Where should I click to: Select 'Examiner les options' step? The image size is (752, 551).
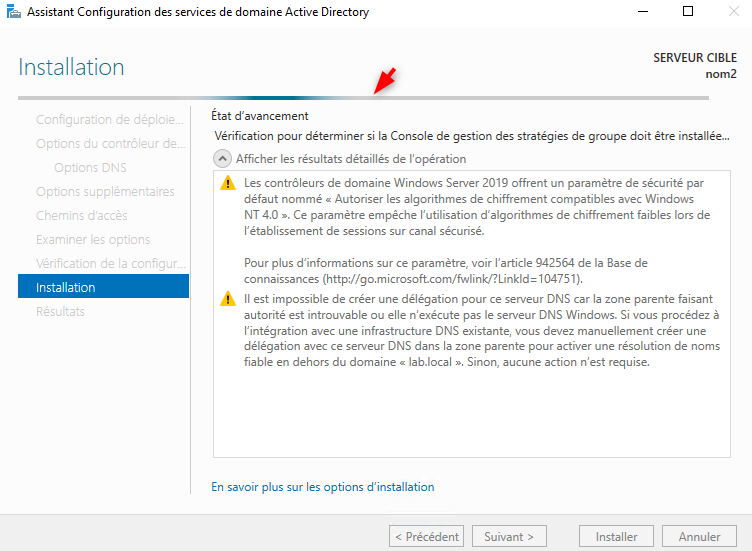click(x=93, y=239)
